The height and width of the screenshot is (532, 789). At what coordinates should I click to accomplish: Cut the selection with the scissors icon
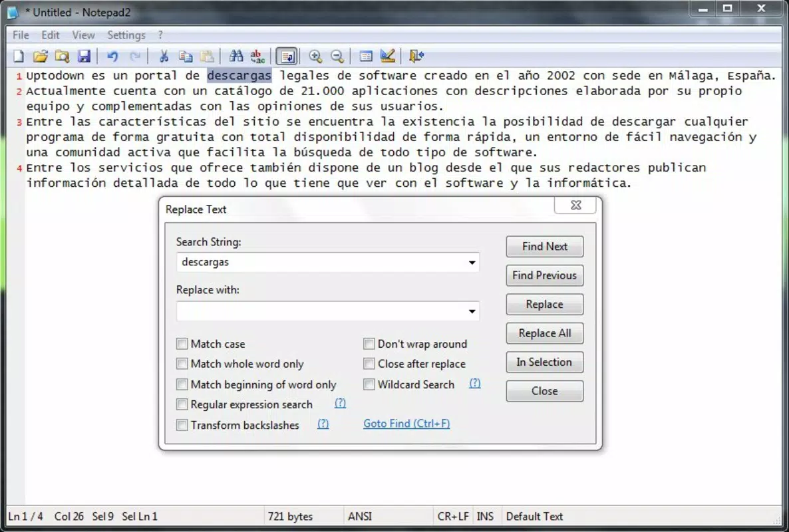[x=164, y=56]
